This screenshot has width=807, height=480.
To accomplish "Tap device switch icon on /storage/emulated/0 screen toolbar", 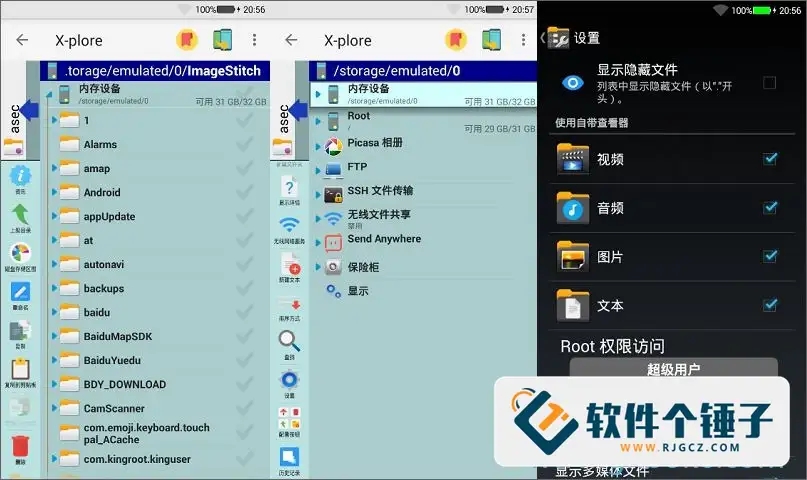I will [492, 40].
